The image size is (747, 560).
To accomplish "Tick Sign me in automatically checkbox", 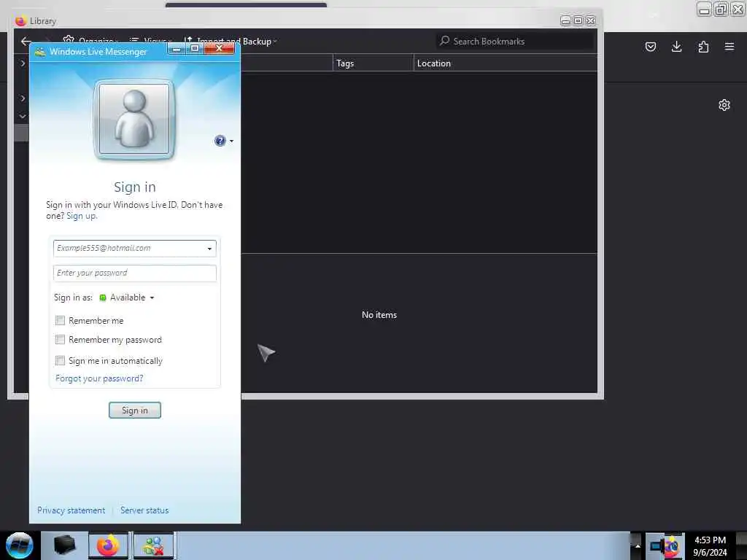I will click(x=60, y=360).
